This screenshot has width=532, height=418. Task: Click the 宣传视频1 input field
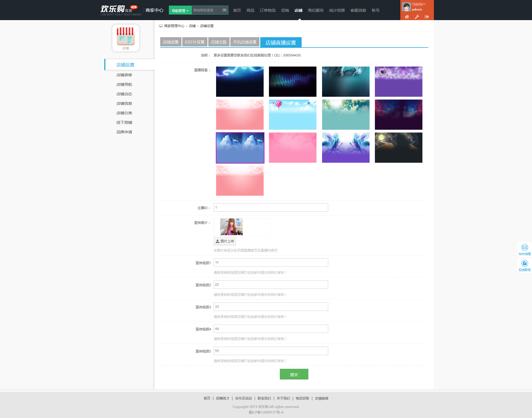(271, 263)
